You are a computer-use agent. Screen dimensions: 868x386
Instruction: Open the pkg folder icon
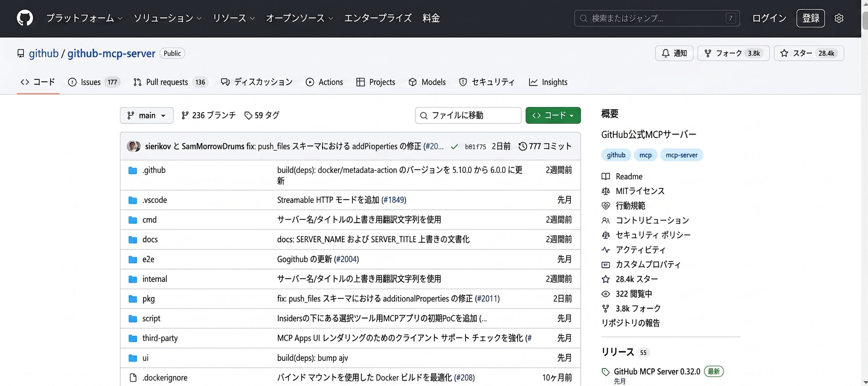point(133,299)
